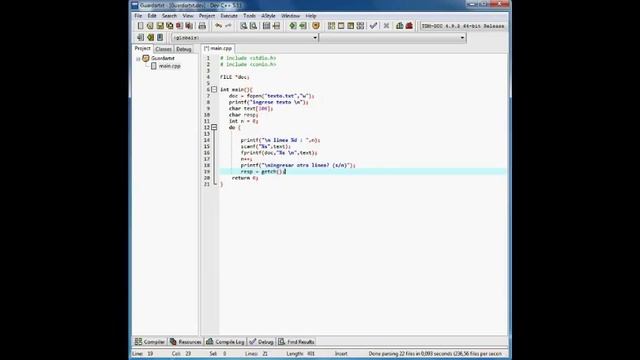Screen dimensions: 640x360
Task: Select the Project sidebar tab
Action: pyautogui.click(x=142, y=48)
